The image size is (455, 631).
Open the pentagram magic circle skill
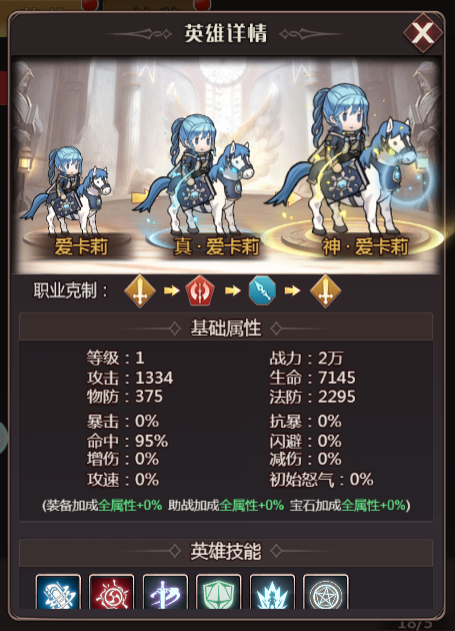pyautogui.click(x=325, y=592)
